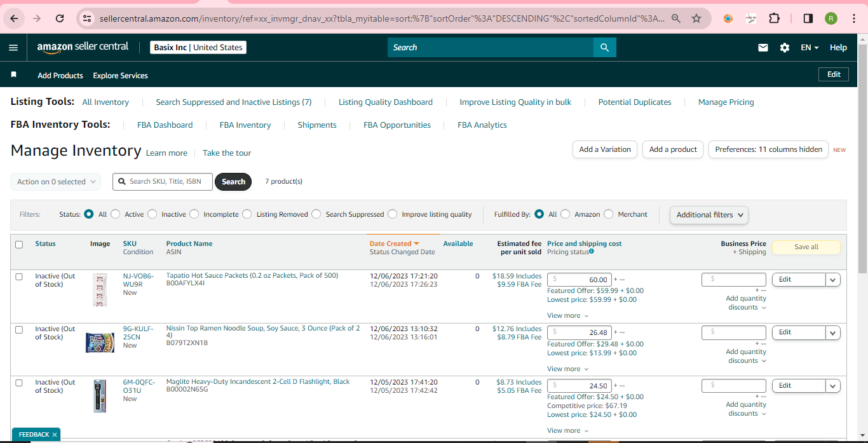Open FBA Analytics tab
Screen dimensions: 868x443
[482, 125]
